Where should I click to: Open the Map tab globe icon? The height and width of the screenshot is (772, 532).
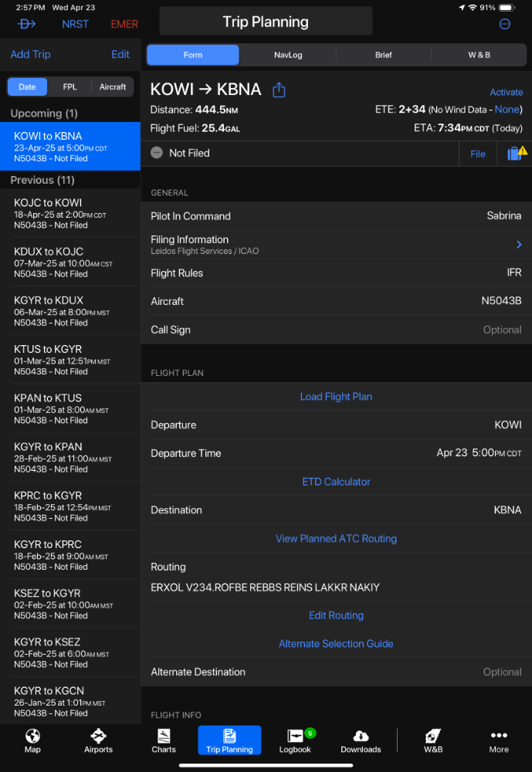[32, 736]
